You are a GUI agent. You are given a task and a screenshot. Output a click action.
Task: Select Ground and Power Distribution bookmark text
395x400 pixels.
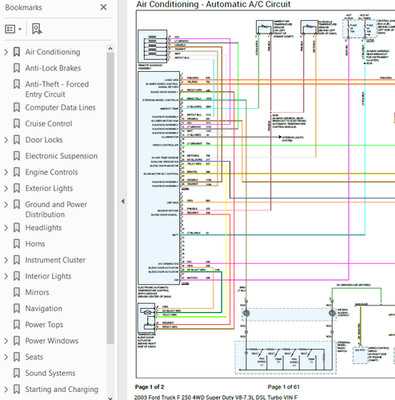56,209
